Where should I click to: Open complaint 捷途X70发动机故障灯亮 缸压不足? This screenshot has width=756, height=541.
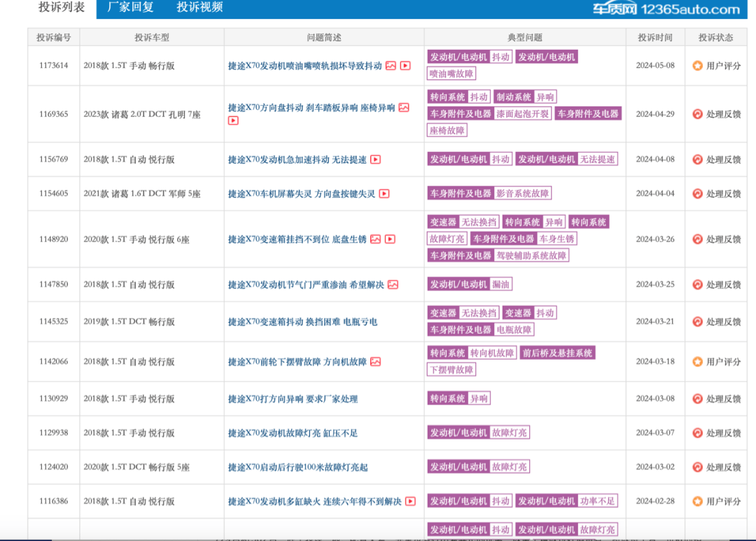[x=293, y=433]
